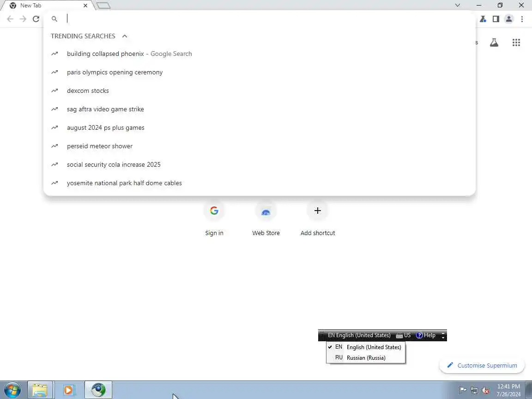Image resolution: width=532 pixels, height=399 pixels.
Task: Open the three-dot browser menu
Action: (x=522, y=19)
